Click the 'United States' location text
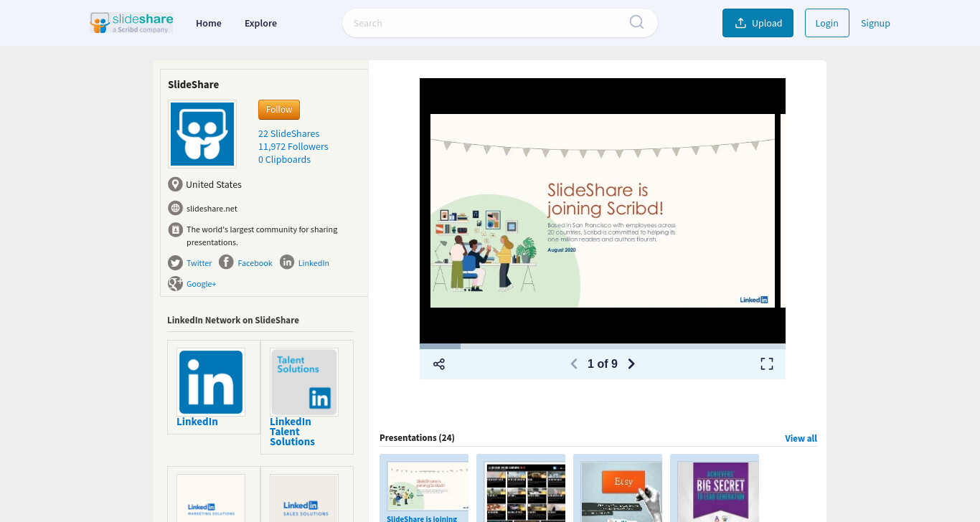The width and height of the screenshot is (980, 522). 214,184
